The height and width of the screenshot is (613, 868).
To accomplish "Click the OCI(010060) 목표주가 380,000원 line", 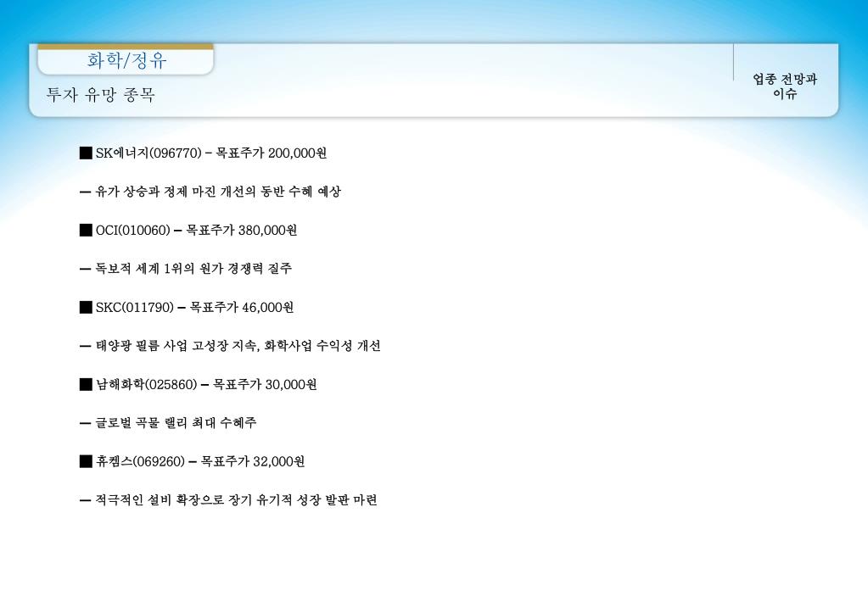I will point(188,230).
